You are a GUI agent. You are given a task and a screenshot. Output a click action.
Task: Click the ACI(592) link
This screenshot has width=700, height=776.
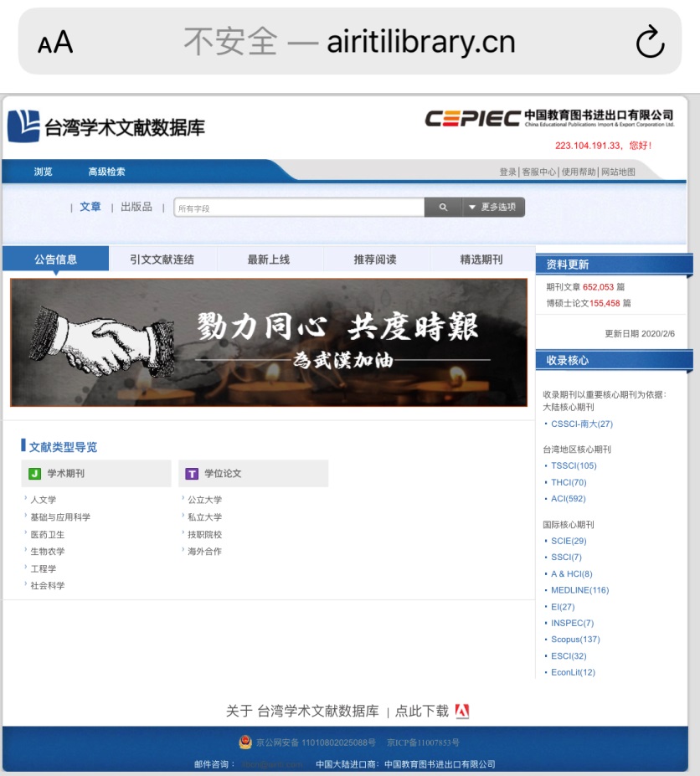point(569,498)
